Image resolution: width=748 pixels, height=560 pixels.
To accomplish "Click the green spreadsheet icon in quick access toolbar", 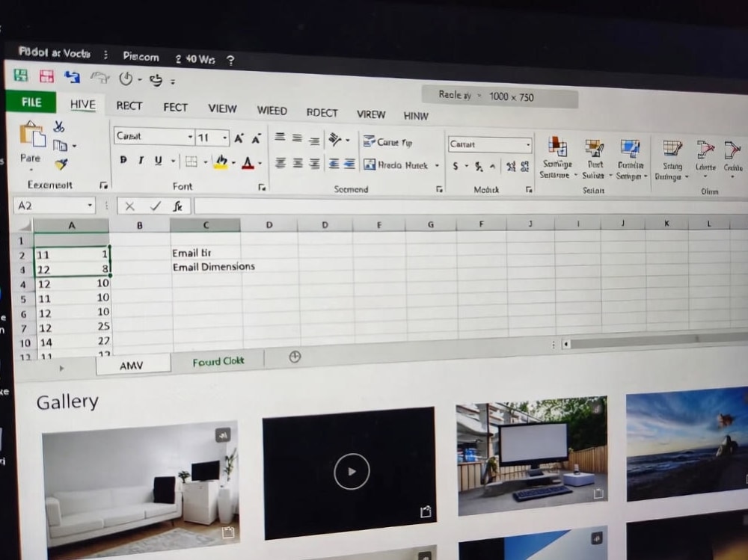I will (x=21, y=75).
